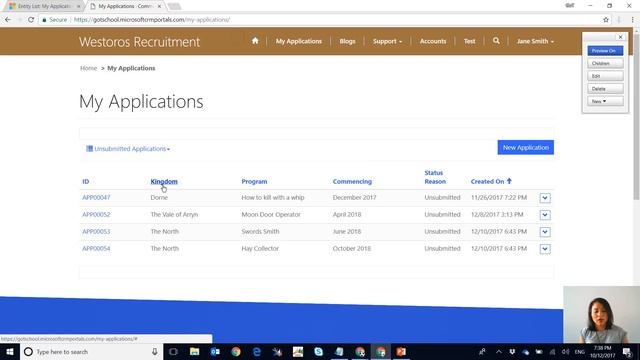Open My Applications in the navbar

pyautogui.click(x=298, y=41)
